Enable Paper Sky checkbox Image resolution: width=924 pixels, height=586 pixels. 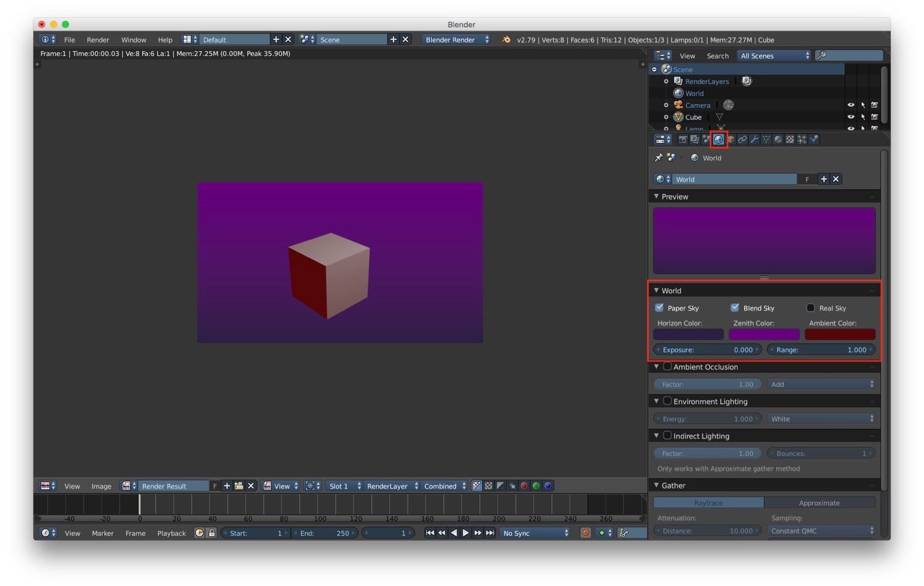[659, 307]
